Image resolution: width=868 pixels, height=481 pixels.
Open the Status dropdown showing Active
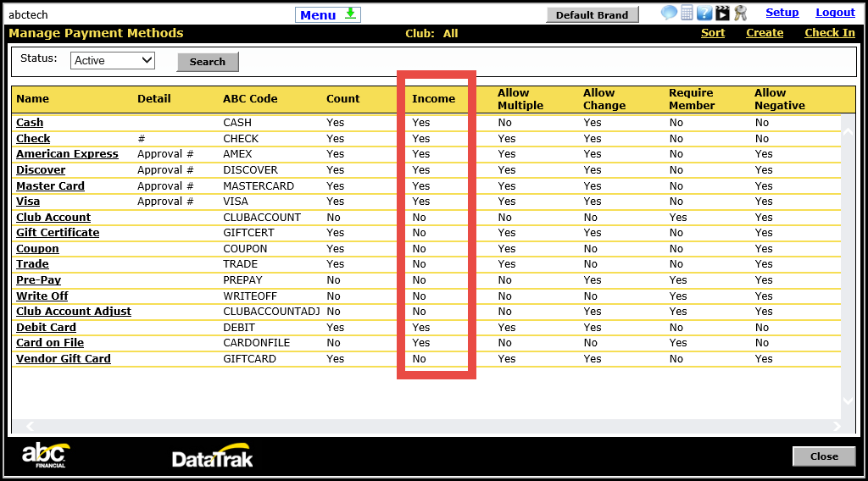click(113, 60)
